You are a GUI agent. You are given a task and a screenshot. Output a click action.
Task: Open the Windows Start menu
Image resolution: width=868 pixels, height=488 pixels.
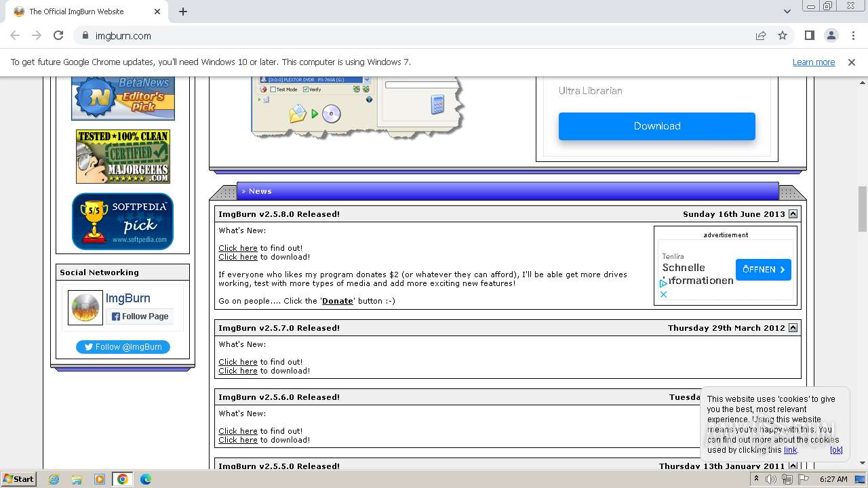click(19, 479)
